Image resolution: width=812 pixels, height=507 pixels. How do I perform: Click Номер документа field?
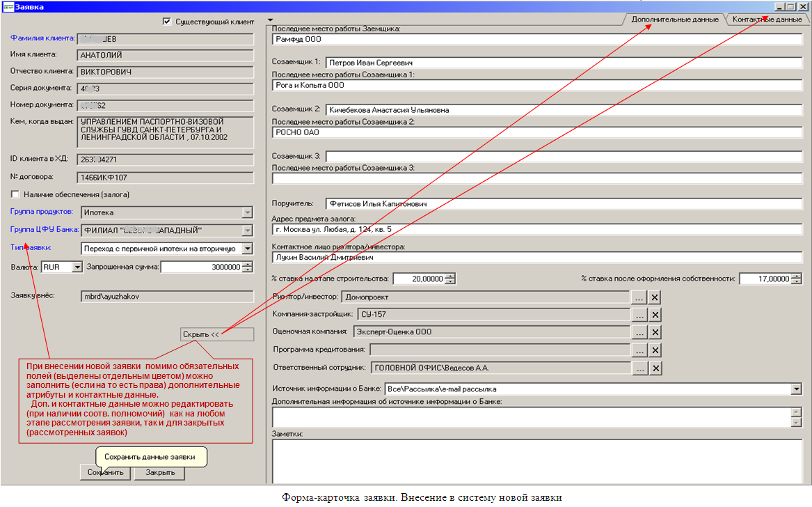(165, 105)
